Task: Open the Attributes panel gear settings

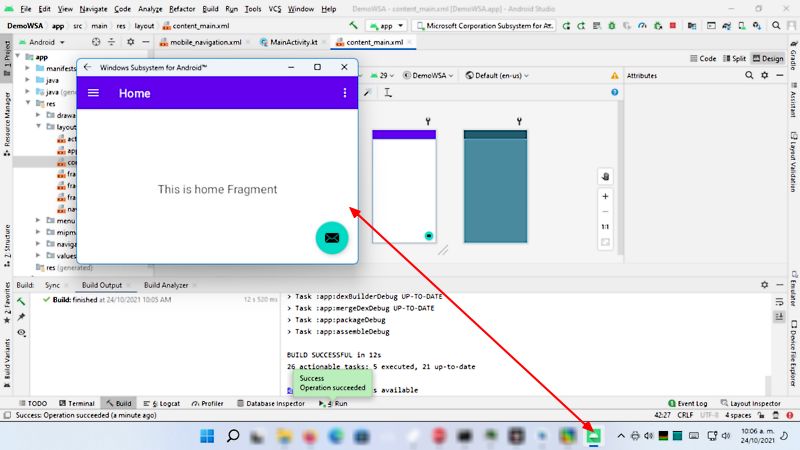Action: point(764,76)
